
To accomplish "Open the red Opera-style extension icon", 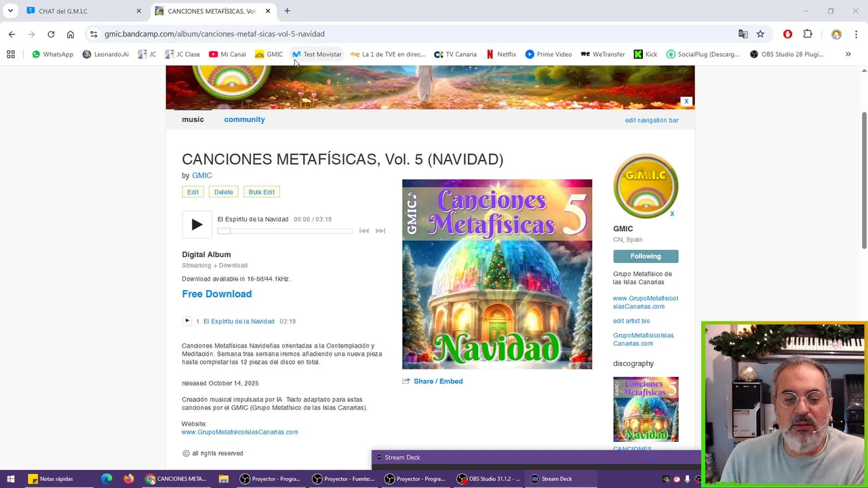I will pyautogui.click(x=787, y=34).
